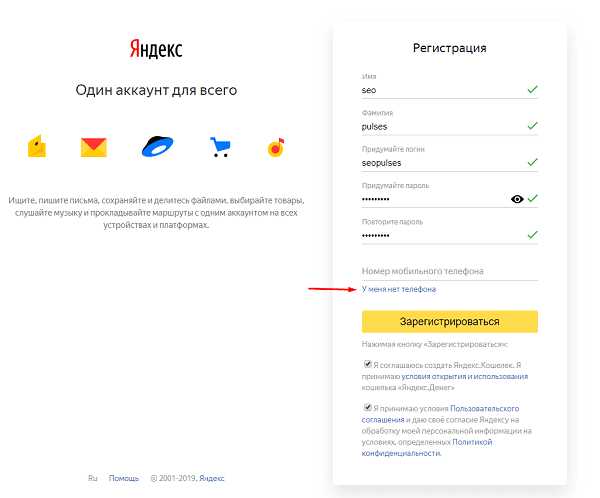Open the Политикой конфиденциальности link
This screenshot has width=600, height=498.
point(427,447)
